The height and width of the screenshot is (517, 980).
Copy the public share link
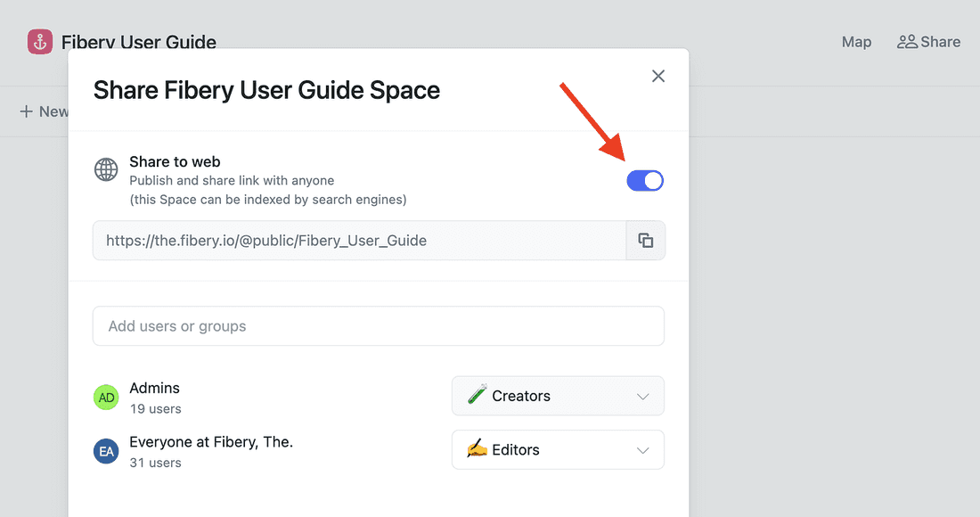[x=646, y=241]
